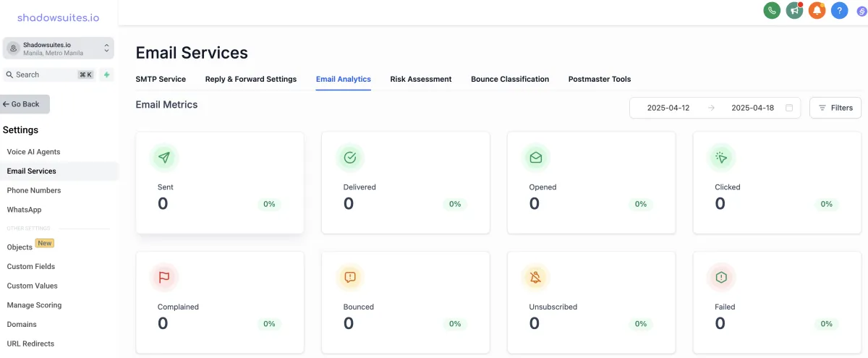The height and width of the screenshot is (358, 868).
Task: Open the SMTP Service tab
Action: (161, 79)
